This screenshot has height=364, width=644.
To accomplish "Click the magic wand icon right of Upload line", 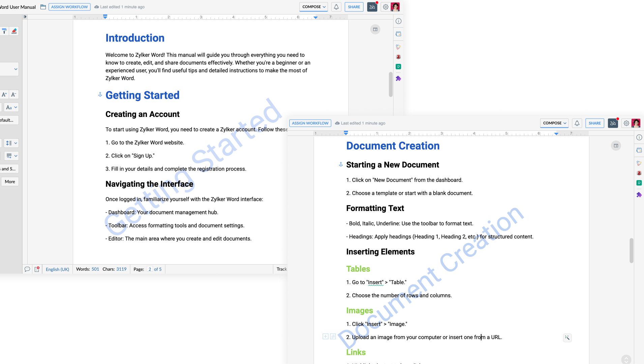I will (567, 338).
